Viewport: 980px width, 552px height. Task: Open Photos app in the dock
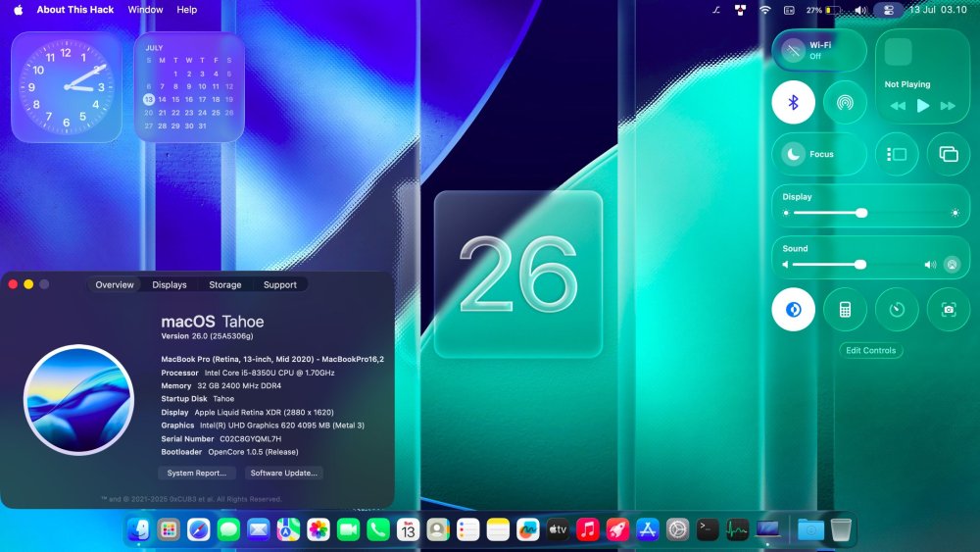tap(318, 530)
